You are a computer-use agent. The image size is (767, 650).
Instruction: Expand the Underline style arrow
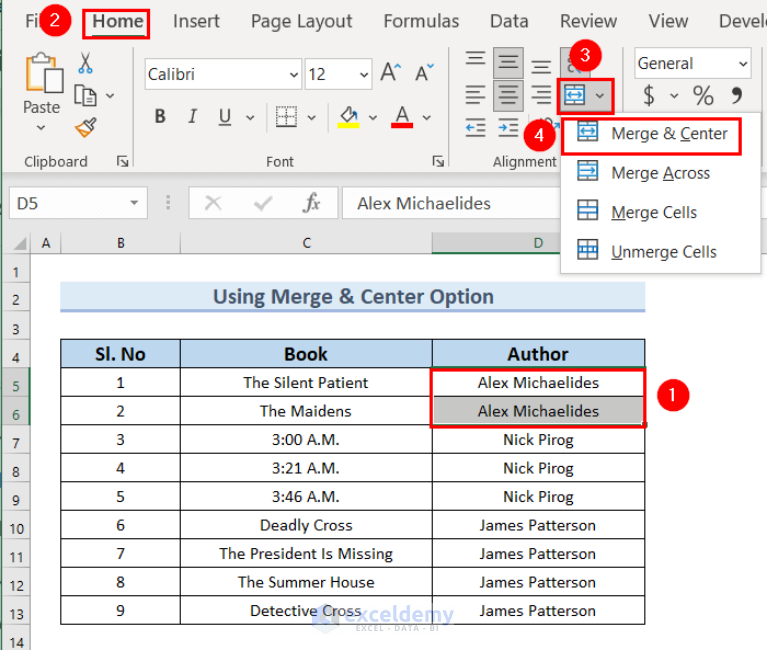point(250,118)
